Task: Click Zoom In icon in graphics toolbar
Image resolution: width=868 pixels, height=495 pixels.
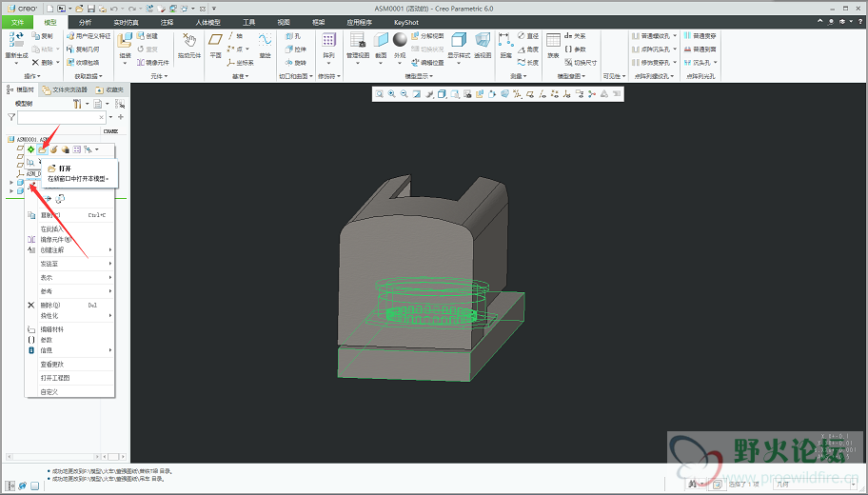Action: click(392, 94)
